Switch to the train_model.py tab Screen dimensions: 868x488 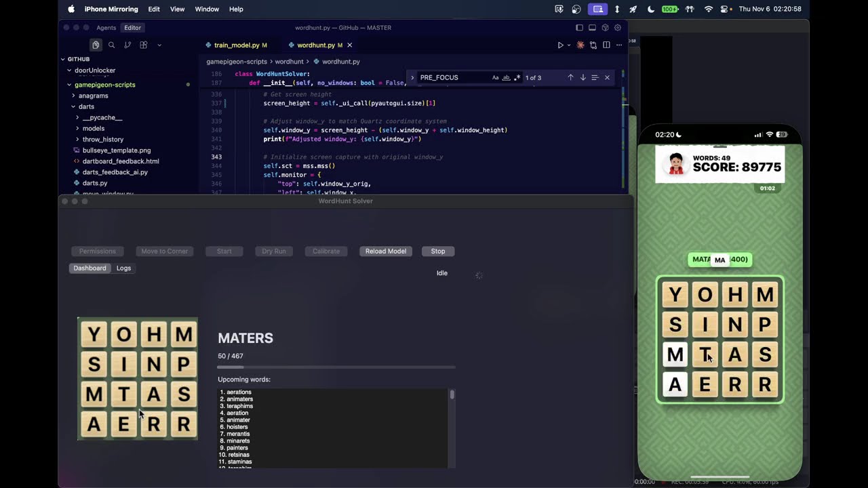point(236,45)
